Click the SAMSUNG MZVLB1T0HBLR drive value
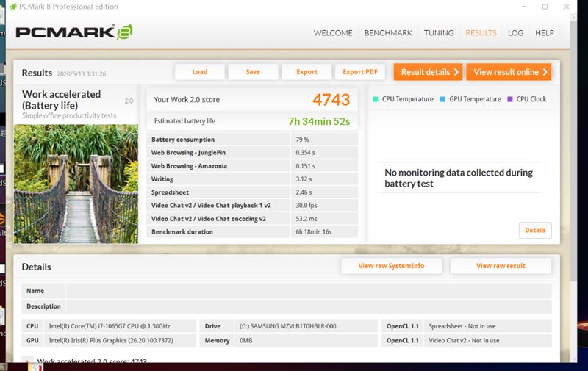The image size is (588, 371). [x=287, y=326]
